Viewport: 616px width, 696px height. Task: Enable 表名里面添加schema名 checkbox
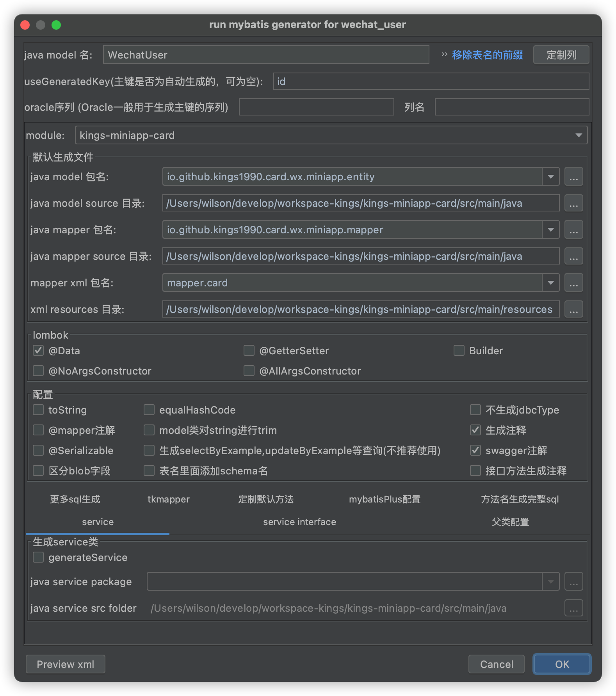(149, 471)
